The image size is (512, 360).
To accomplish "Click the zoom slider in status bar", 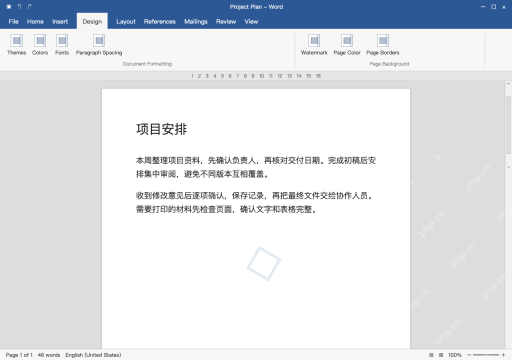I will click(486, 355).
